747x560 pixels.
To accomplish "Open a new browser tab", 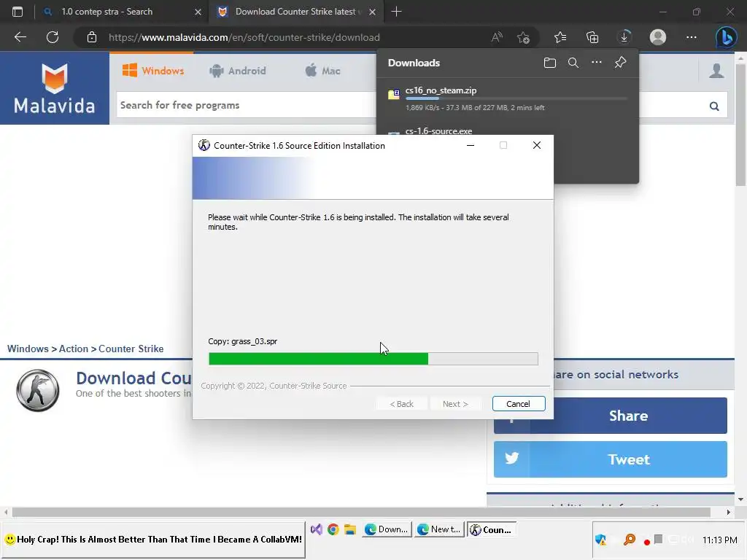I will pyautogui.click(x=396, y=12).
